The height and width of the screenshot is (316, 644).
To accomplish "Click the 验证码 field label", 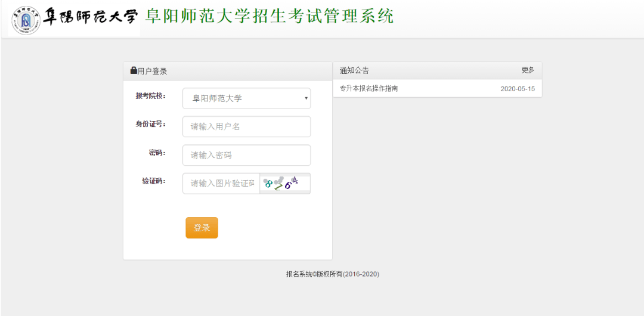I will tap(154, 181).
